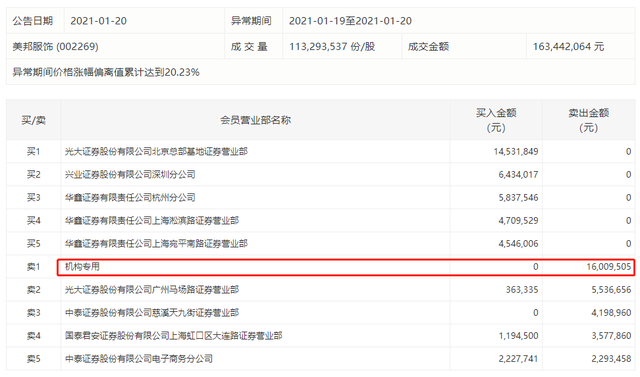Select 华鑫证券 上海宛平南路证券营业部 row
This screenshot has width=640, height=377.
coord(320,244)
